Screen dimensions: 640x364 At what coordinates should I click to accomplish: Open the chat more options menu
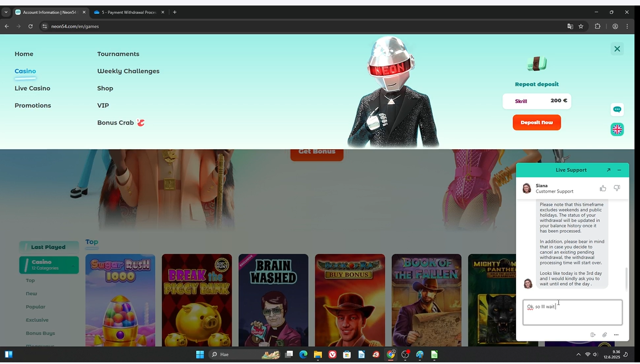[x=616, y=335]
